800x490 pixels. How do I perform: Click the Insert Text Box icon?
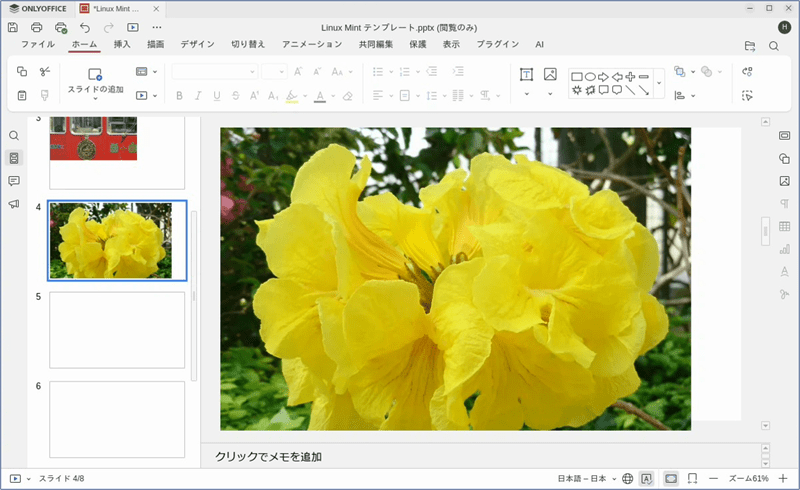[526, 74]
